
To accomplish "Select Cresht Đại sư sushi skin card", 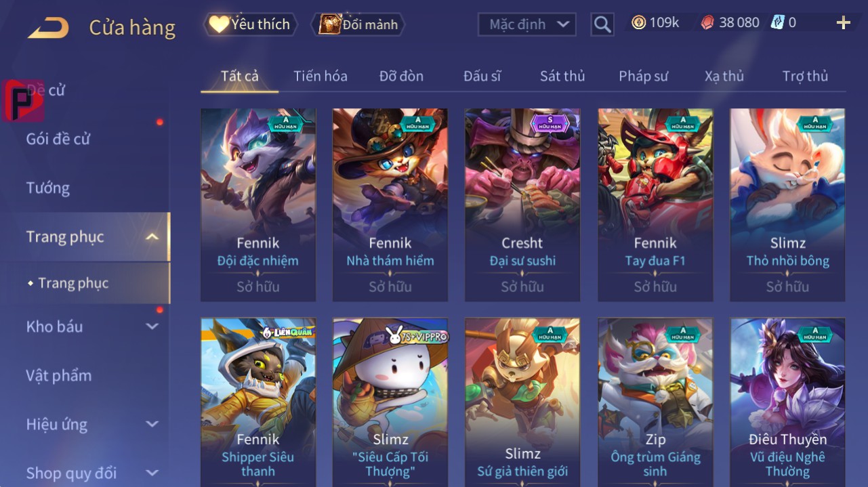I will pyautogui.click(x=522, y=205).
